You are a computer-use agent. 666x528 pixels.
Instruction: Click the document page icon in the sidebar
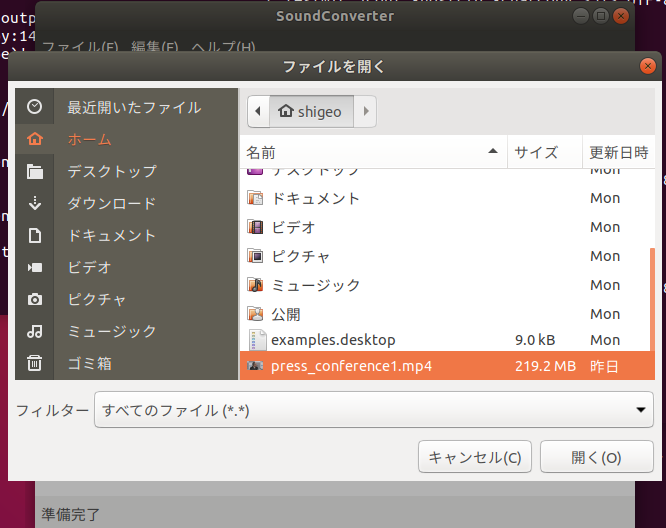tap(34, 235)
